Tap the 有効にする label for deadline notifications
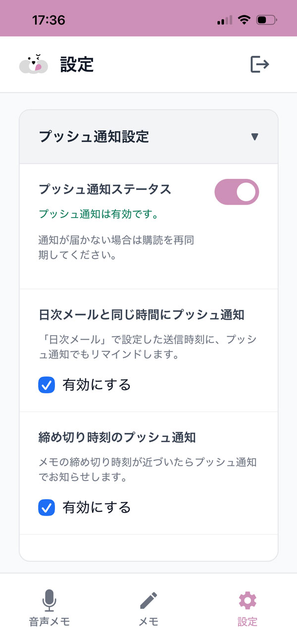This screenshot has width=297, height=644. (97, 508)
